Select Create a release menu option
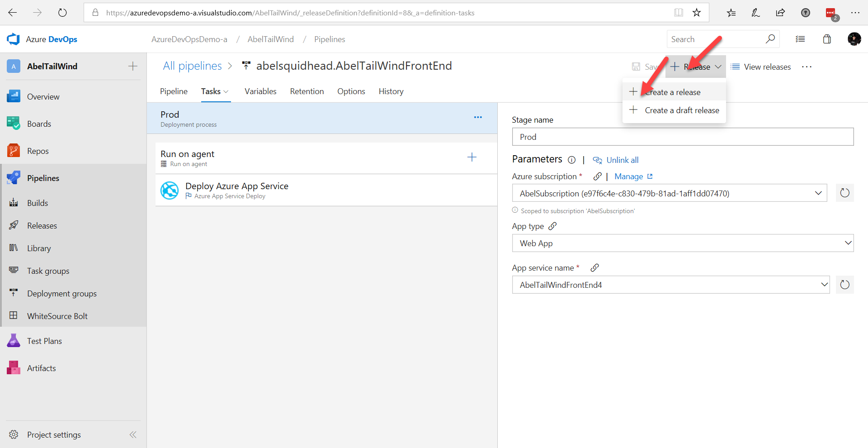The width and height of the screenshot is (868, 448). [x=674, y=92]
